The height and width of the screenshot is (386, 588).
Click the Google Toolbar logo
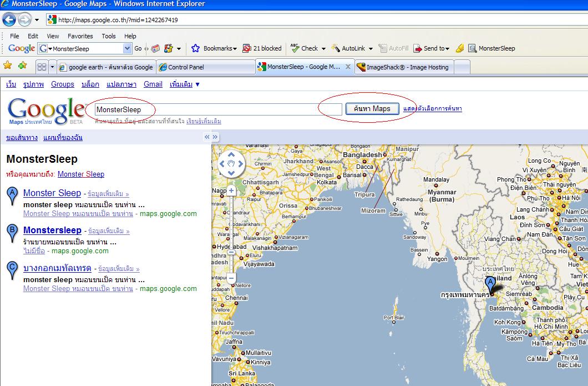pos(22,48)
